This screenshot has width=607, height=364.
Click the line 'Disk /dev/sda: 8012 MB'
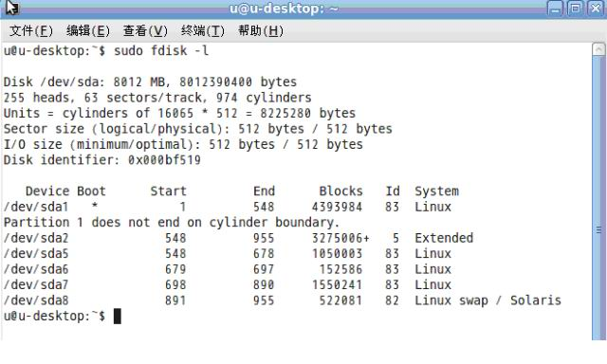pos(150,82)
